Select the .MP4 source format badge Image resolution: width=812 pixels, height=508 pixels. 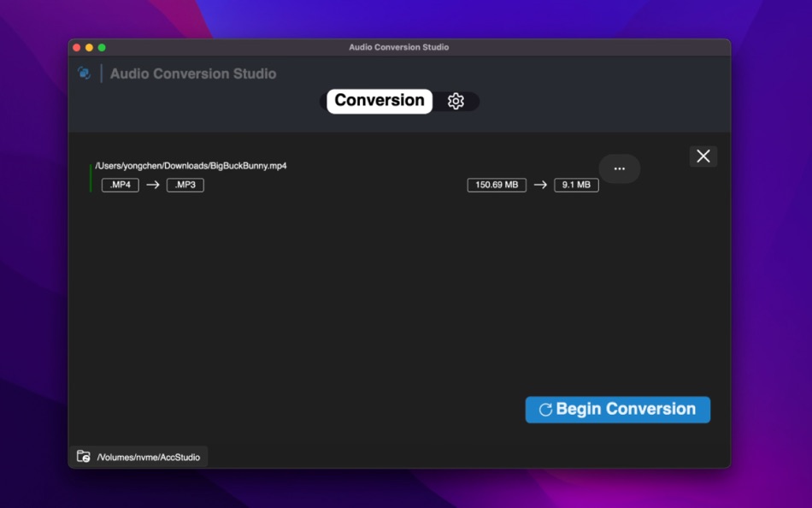coord(120,185)
